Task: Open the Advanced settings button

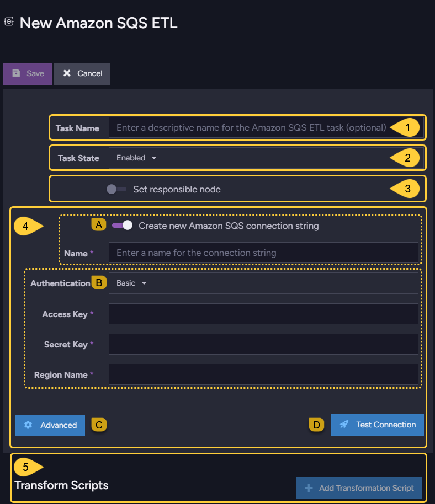Action: [50, 425]
